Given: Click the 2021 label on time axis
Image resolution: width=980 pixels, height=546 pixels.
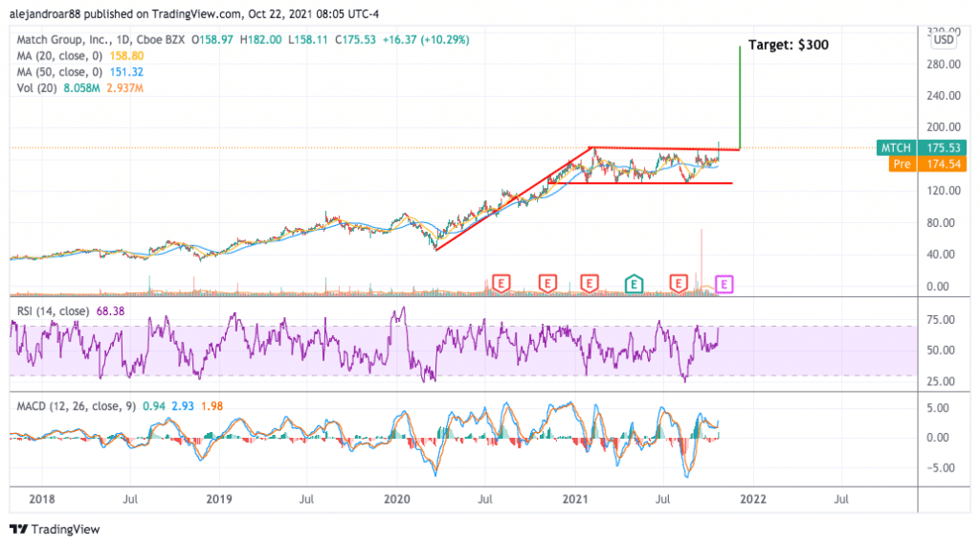Looking at the screenshot, I should point(575,499).
